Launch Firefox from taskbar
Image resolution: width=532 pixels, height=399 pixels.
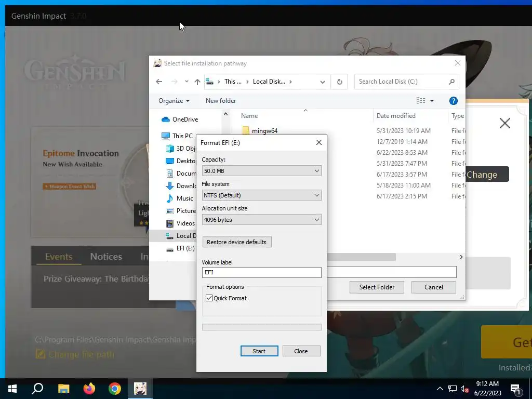(89, 389)
